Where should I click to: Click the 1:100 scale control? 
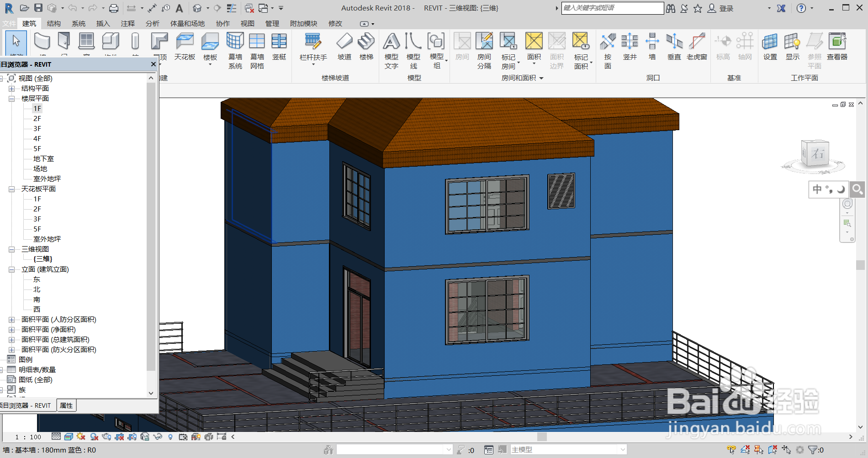coord(27,437)
